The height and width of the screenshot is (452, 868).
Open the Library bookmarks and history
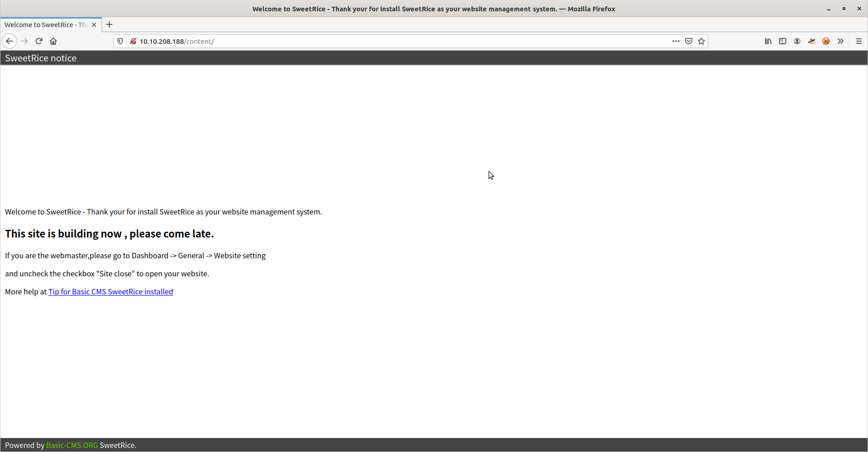pyautogui.click(x=768, y=41)
